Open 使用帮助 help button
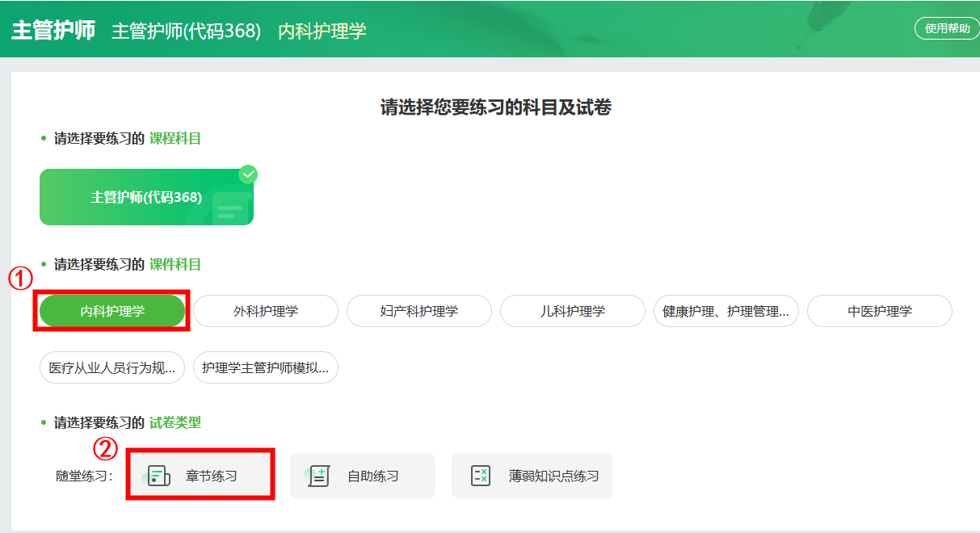The image size is (980, 533). (x=947, y=28)
